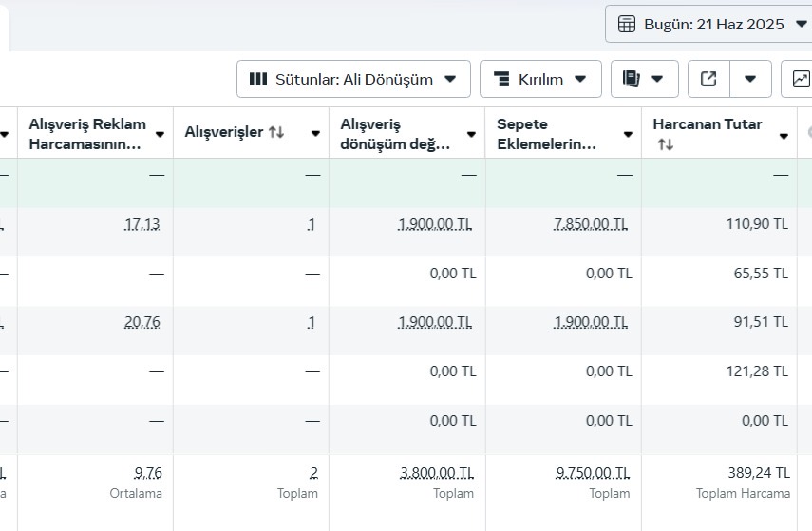Click the breakdown icon beside Kırılım

(501, 79)
